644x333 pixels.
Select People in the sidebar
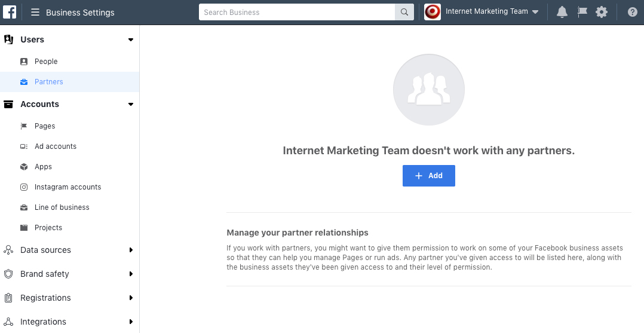(46, 62)
